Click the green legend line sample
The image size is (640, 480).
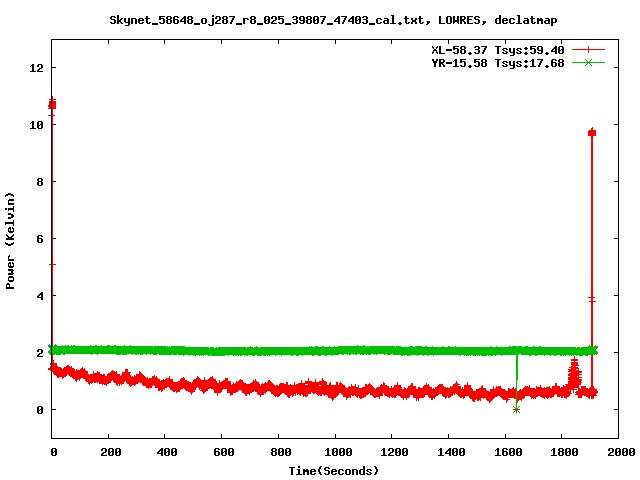coord(588,63)
